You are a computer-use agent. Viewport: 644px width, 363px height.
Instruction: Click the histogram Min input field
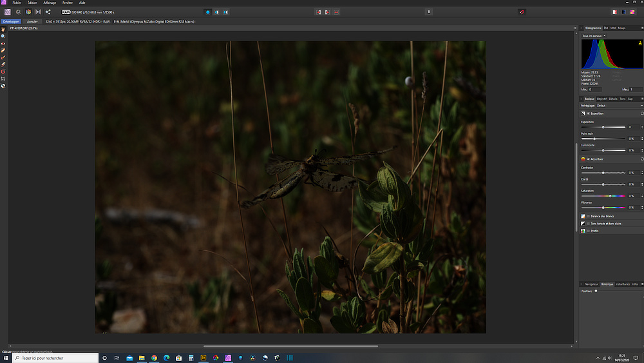[x=594, y=89]
